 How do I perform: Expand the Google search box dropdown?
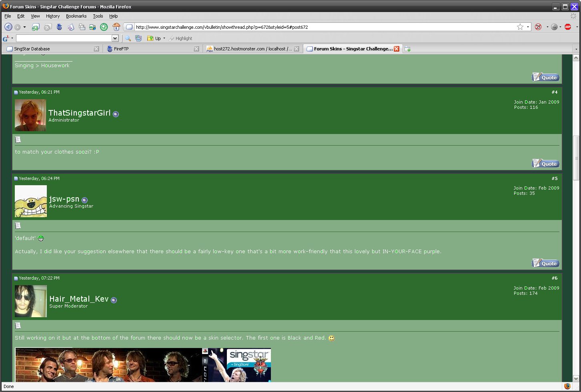pos(115,38)
